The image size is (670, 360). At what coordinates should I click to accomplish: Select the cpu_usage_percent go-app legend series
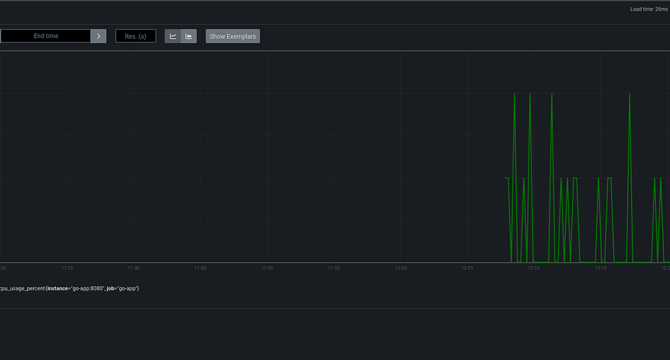point(69,289)
